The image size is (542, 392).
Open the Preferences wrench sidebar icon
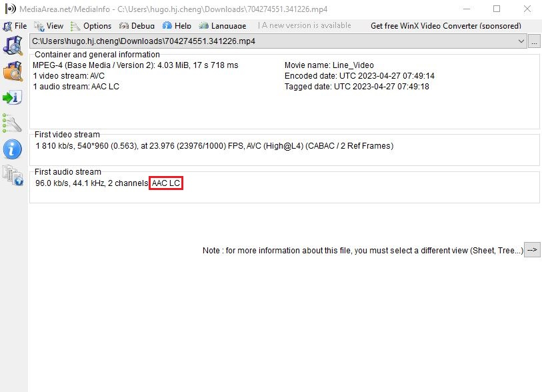(x=12, y=123)
